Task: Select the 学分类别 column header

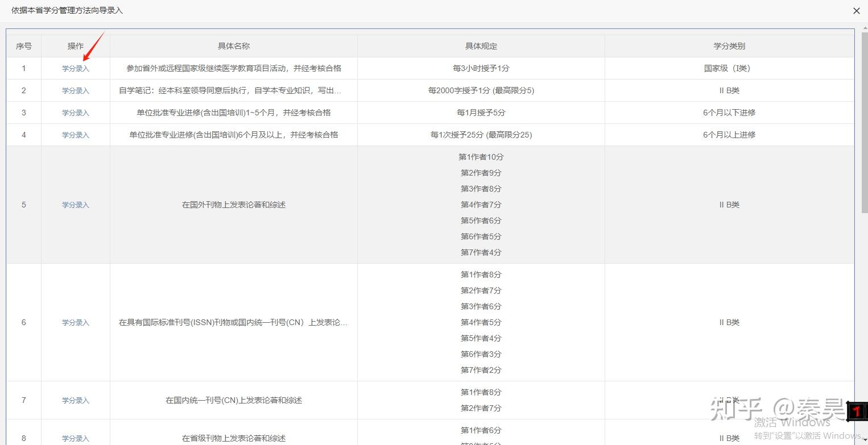Action: (x=729, y=46)
